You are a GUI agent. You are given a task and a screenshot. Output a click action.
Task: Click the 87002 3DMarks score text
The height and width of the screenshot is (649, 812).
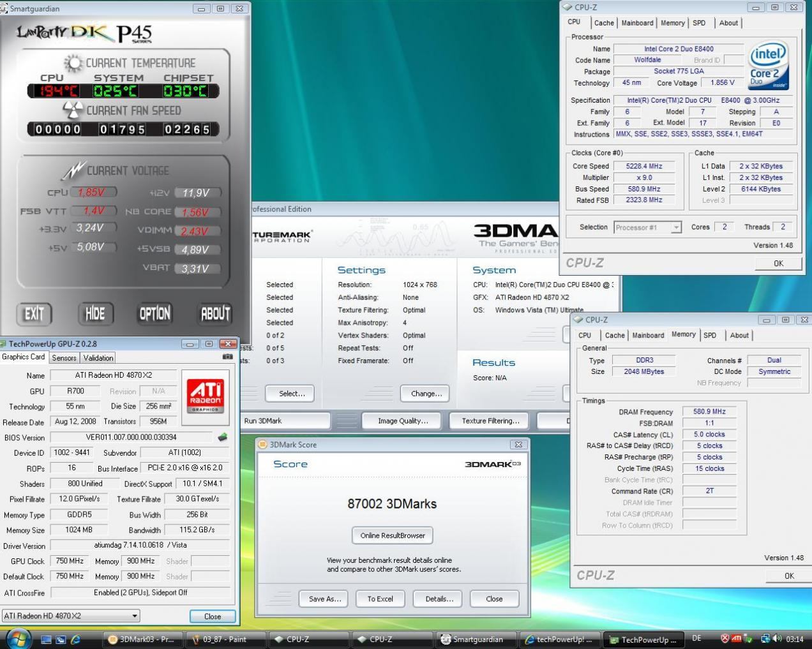392,504
